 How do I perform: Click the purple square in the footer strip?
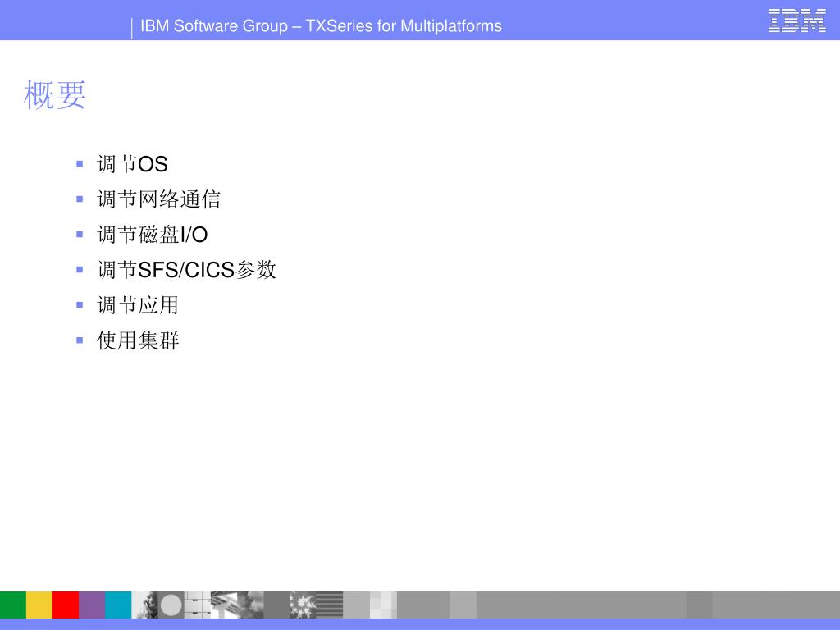tap(92, 605)
